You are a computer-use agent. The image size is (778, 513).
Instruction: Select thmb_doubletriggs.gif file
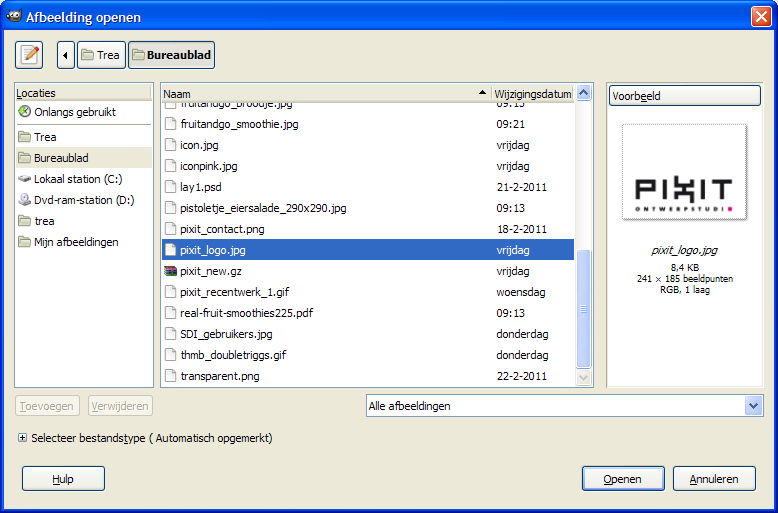pos(368,355)
